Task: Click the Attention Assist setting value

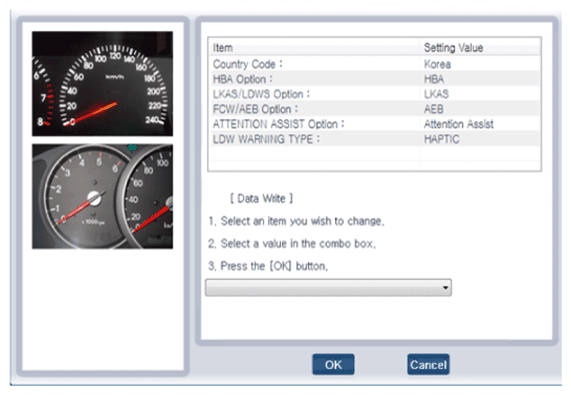Action: [459, 124]
